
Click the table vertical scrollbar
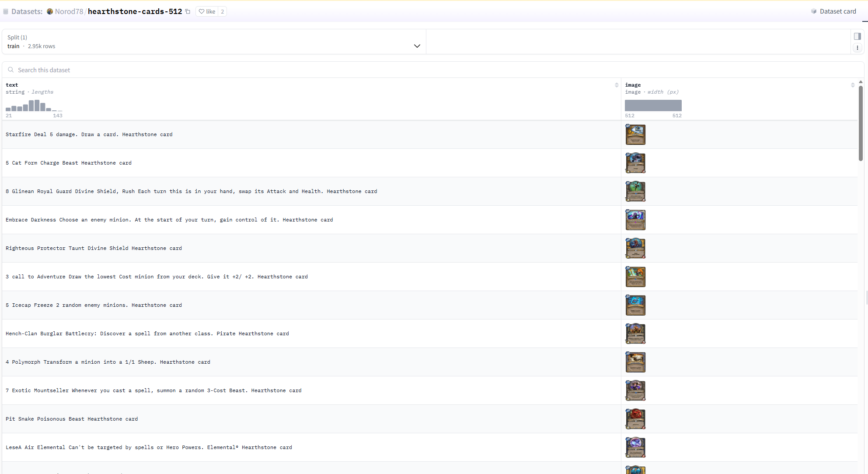coord(861,123)
